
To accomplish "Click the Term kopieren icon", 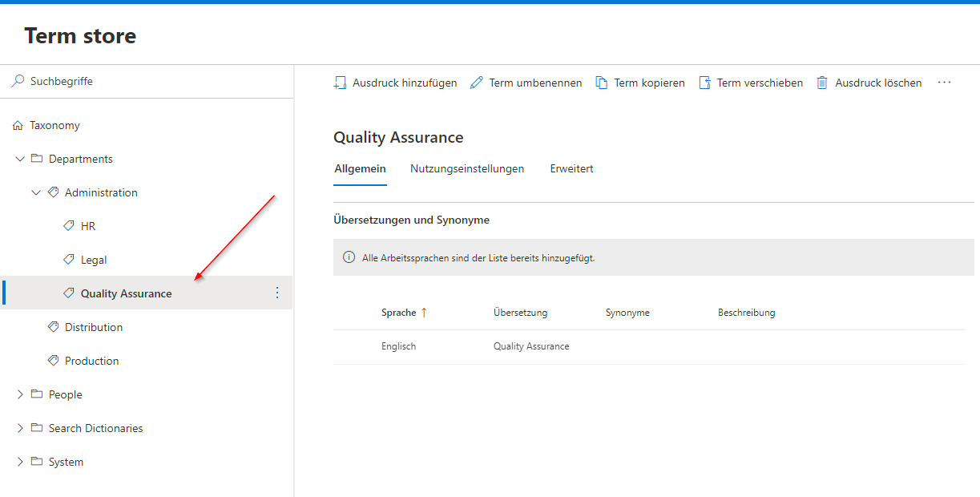I will tap(601, 83).
